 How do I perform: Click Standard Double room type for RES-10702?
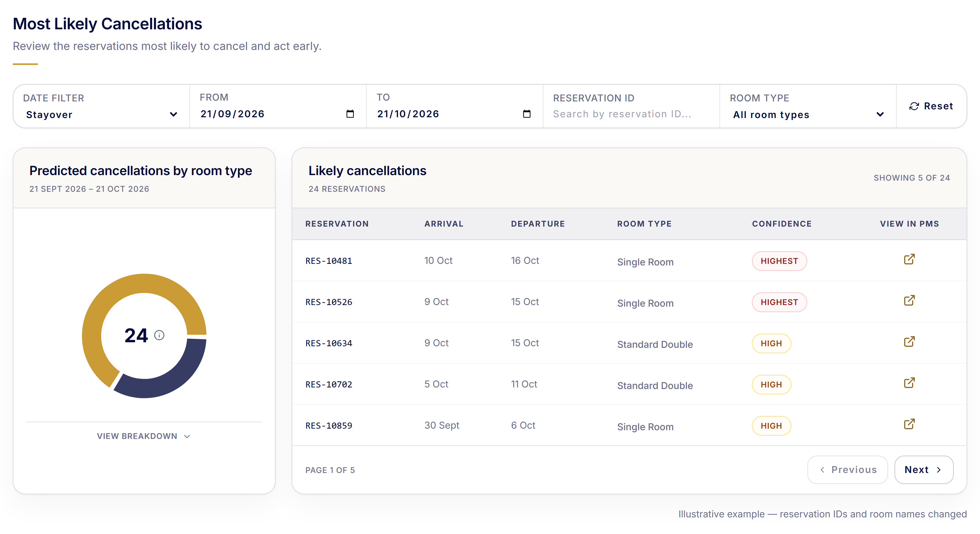pos(655,386)
